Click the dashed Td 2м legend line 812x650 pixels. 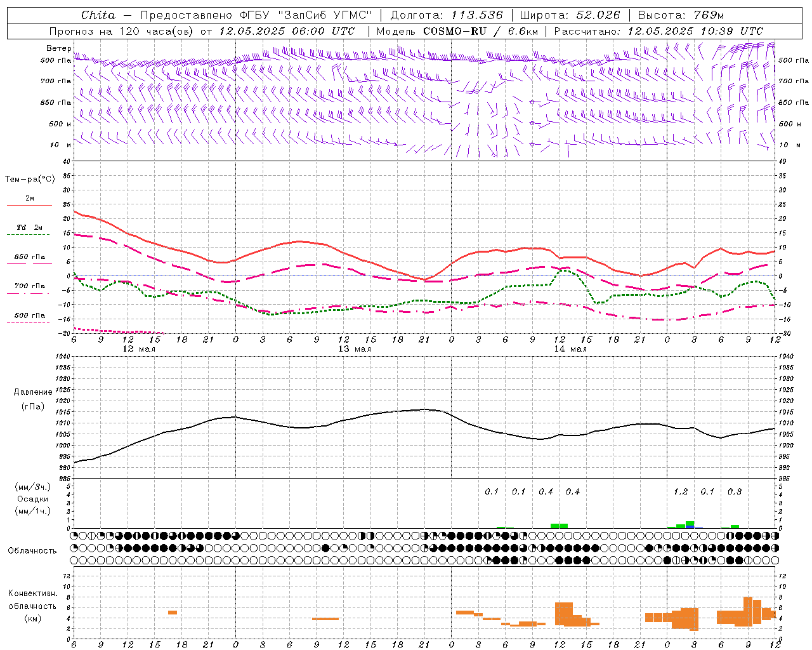point(29,235)
